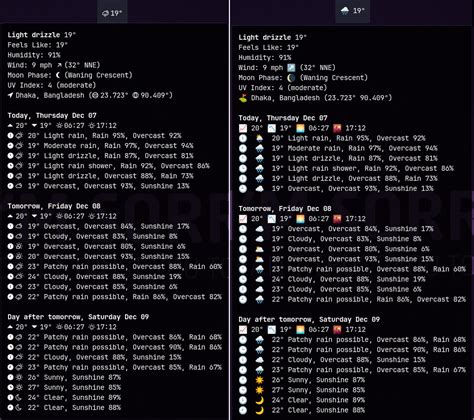Image resolution: width=474 pixels, height=420 pixels.
Task: Click the blue wind arrow emoji in the right panel
Action: tap(291, 68)
